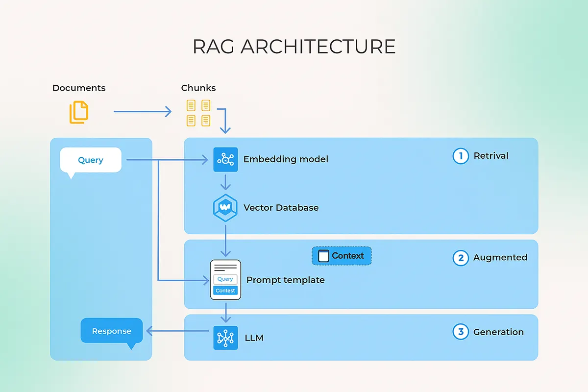Click the RAG ARCHITECTURE title

[294, 47]
